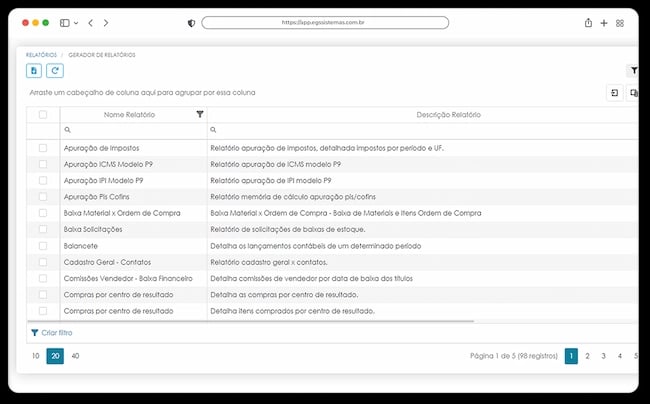This screenshot has height=404, width=650.
Task: Click the Criar filtro link
Action: pyautogui.click(x=52, y=333)
